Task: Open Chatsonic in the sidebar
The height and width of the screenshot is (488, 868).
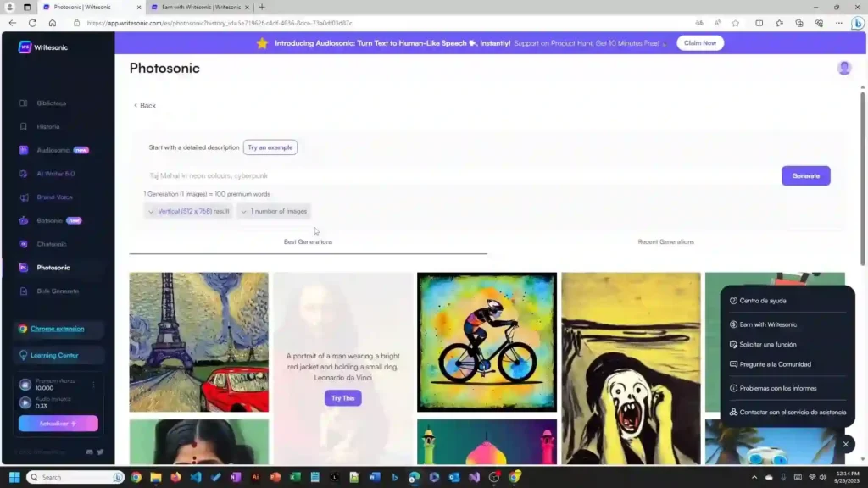Action: (x=51, y=244)
